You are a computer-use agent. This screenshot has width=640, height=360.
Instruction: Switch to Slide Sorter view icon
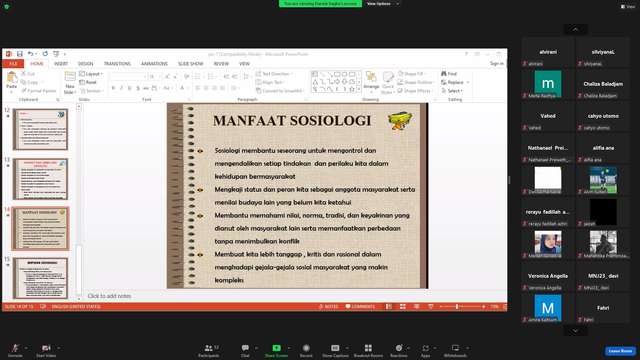[x=403, y=307]
